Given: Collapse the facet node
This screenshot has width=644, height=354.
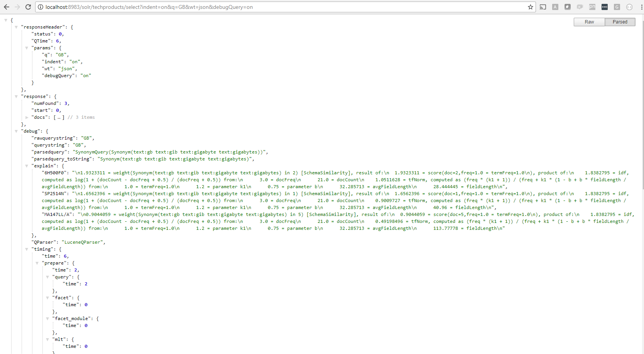Looking at the screenshot, I should (47, 298).
